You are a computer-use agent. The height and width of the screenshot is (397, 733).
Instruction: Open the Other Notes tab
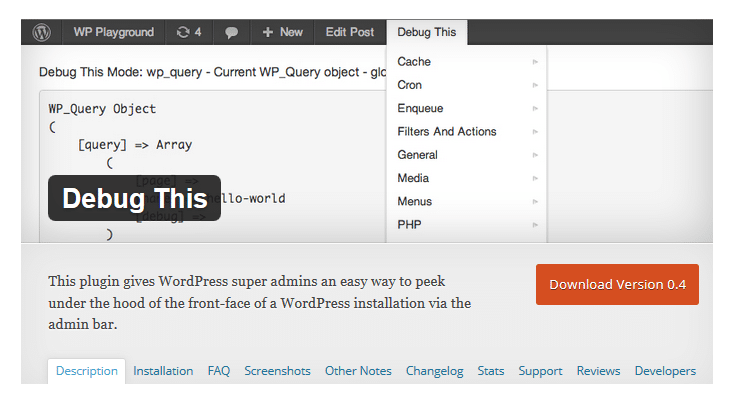click(x=358, y=371)
